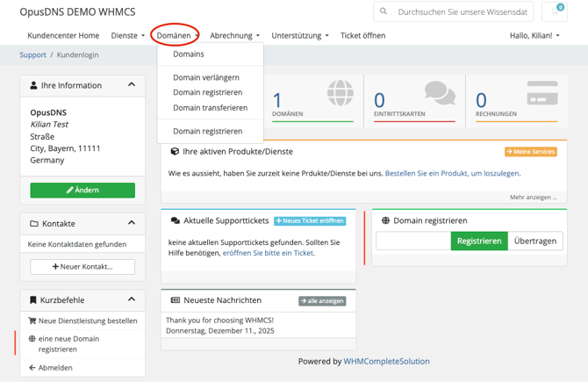Click the Support breadcrumb link
Image resolution: width=588 pixels, height=382 pixels.
coord(33,54)
